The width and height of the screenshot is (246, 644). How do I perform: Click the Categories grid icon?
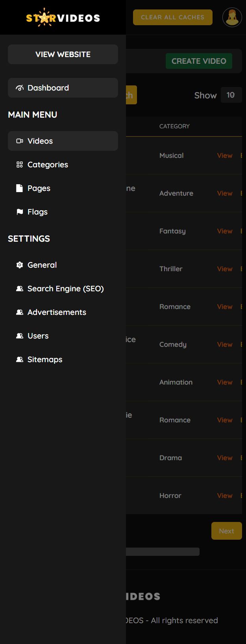pos(20,165)
